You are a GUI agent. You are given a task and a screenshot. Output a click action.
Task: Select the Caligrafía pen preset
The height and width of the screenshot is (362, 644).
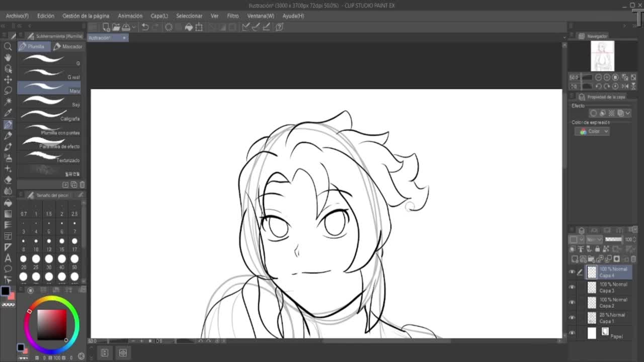coord(49,118)
